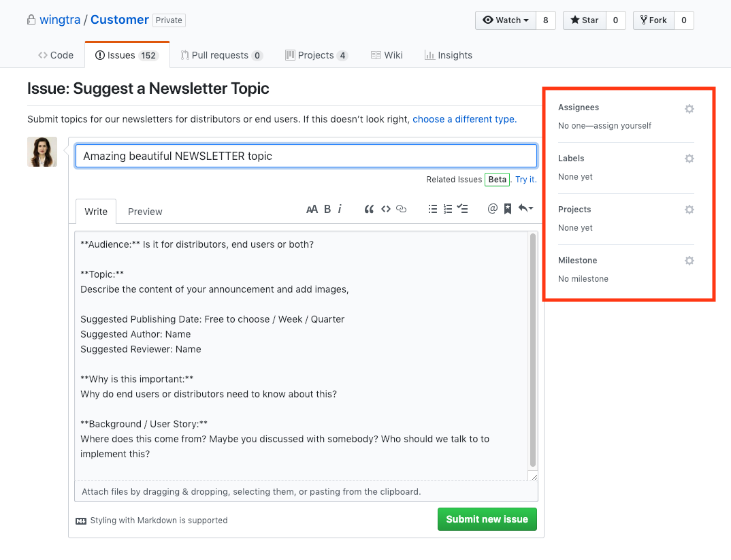The image size is (731, 560).
Task: Insert a task list checkbox item
Action: [463, 210]
